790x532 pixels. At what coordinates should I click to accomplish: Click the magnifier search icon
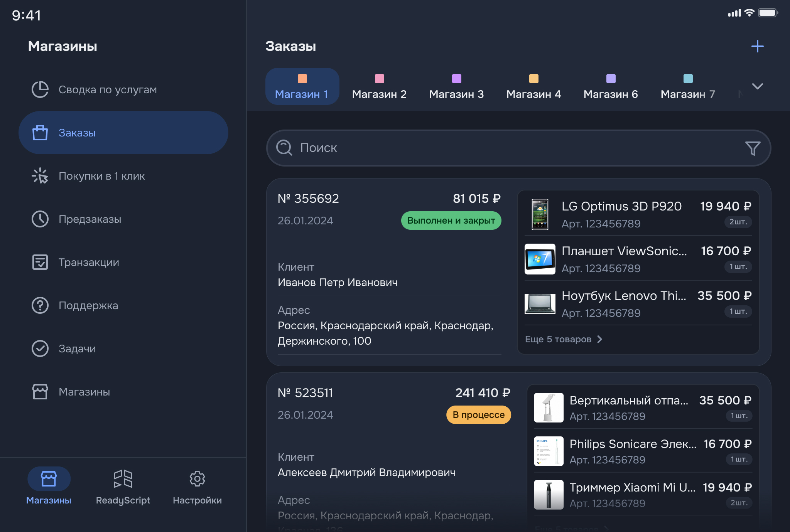pos(284,148)
